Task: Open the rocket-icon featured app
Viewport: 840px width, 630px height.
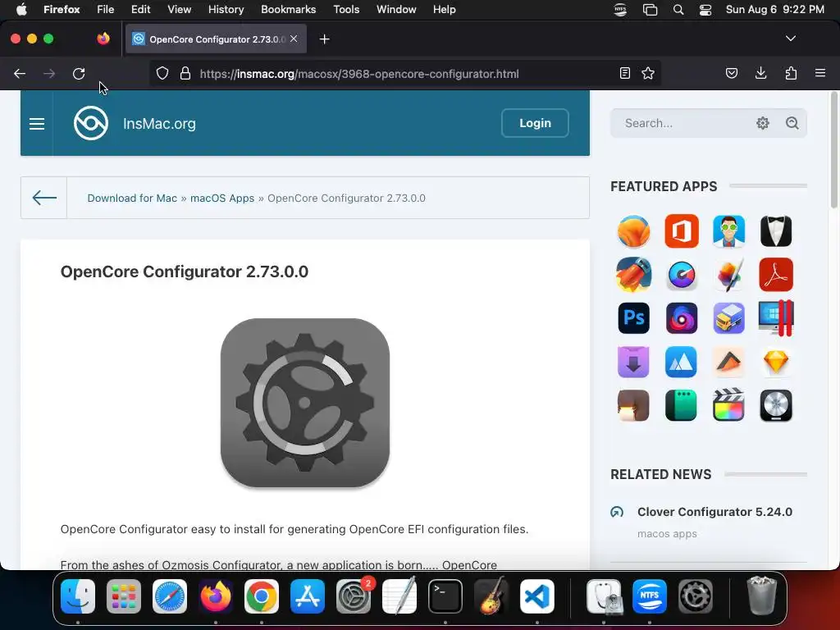Action: (x=634, y=274)
